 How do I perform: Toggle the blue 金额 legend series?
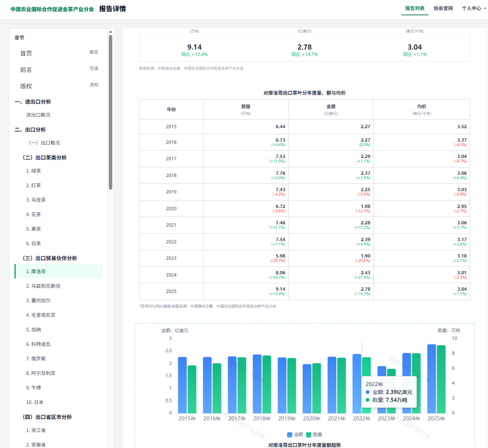pyautogui.click(x=295, y=434)
